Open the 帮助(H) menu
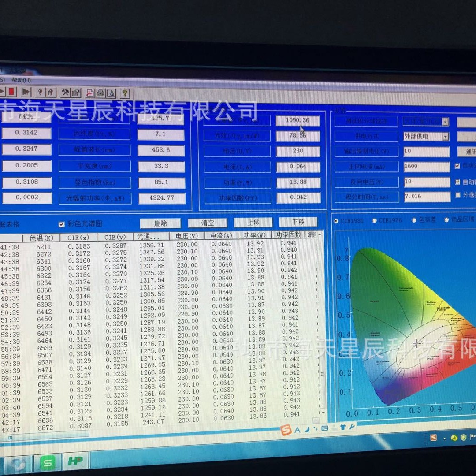 [21, 80]
